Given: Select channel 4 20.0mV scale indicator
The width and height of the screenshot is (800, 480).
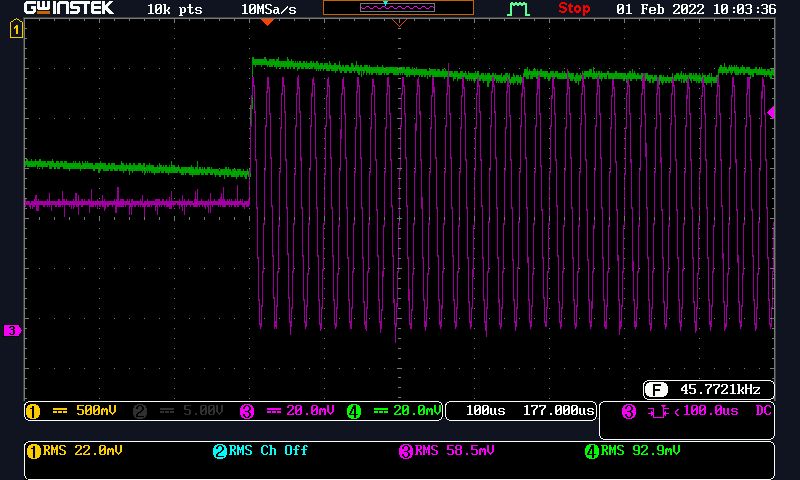Looking at the screenshot, I should pos(394,411).
